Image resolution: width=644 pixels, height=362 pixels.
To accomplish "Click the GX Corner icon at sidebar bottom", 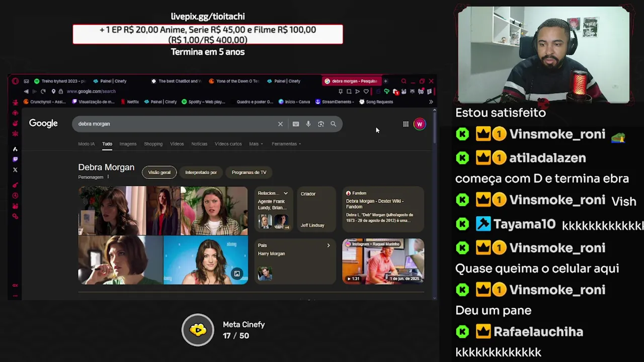I will tap(15, 285).
